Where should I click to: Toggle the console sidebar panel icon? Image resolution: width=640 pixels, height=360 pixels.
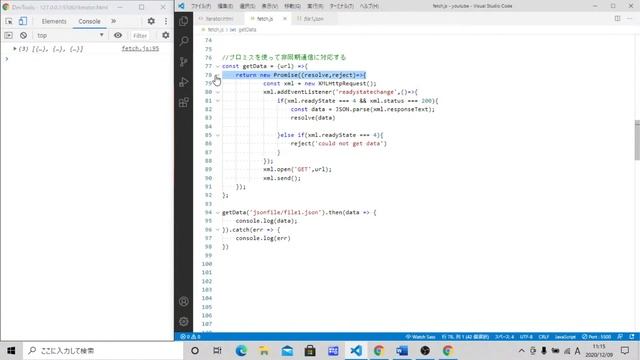pyautogui.click(x=9, y=36)
